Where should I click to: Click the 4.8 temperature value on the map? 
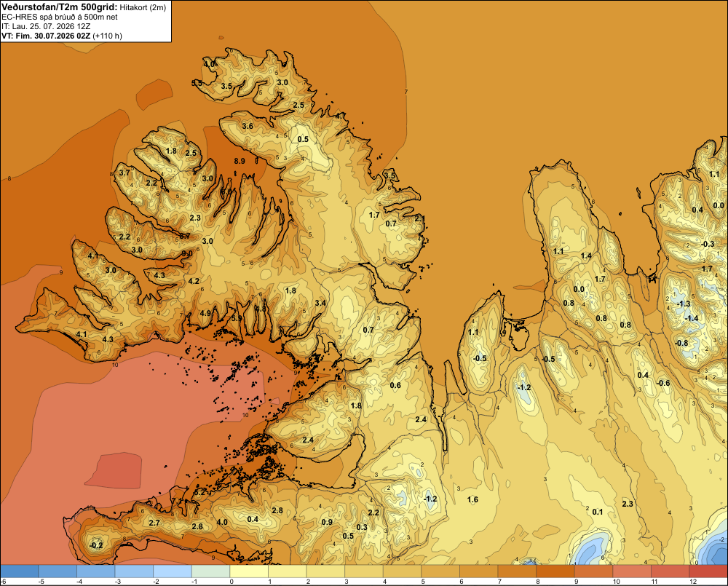(261, 309)
